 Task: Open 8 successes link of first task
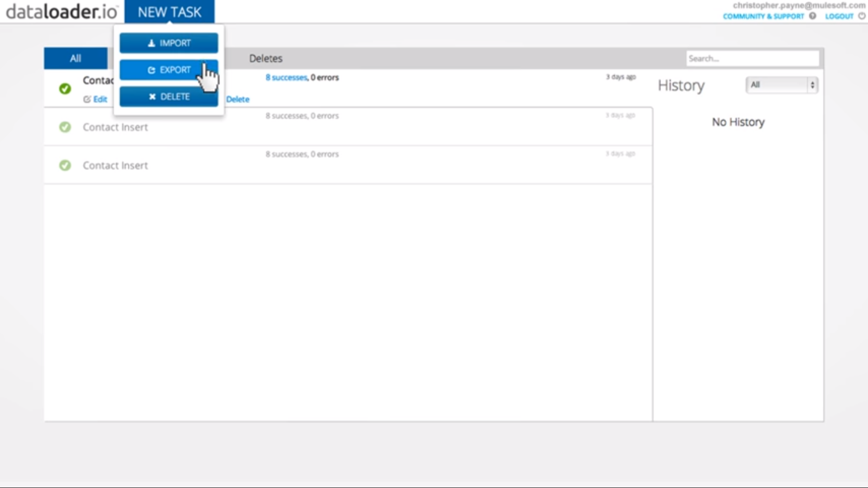(286, 78)
